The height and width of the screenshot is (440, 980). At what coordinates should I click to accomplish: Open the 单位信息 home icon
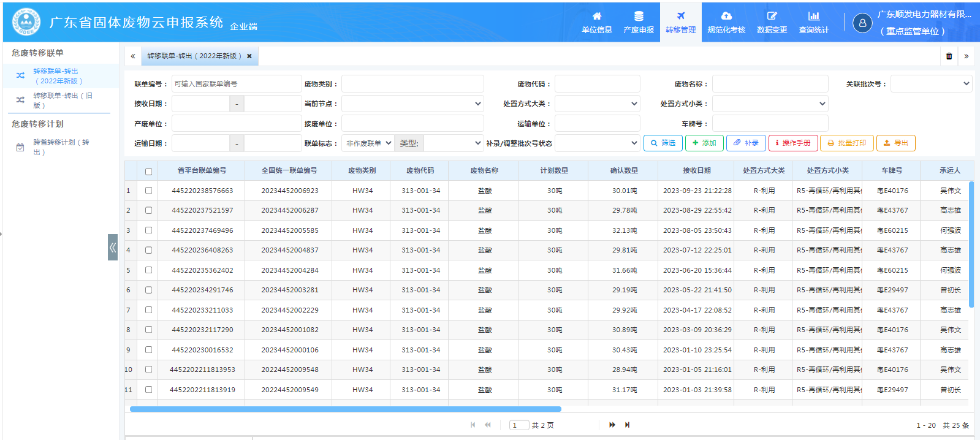coord(596,17)
